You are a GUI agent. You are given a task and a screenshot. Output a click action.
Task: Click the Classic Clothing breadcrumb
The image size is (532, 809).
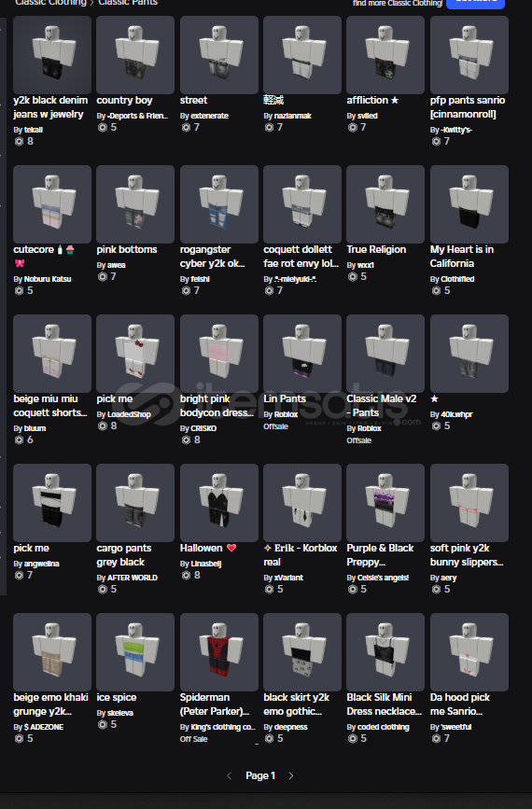tap(50, 3)
